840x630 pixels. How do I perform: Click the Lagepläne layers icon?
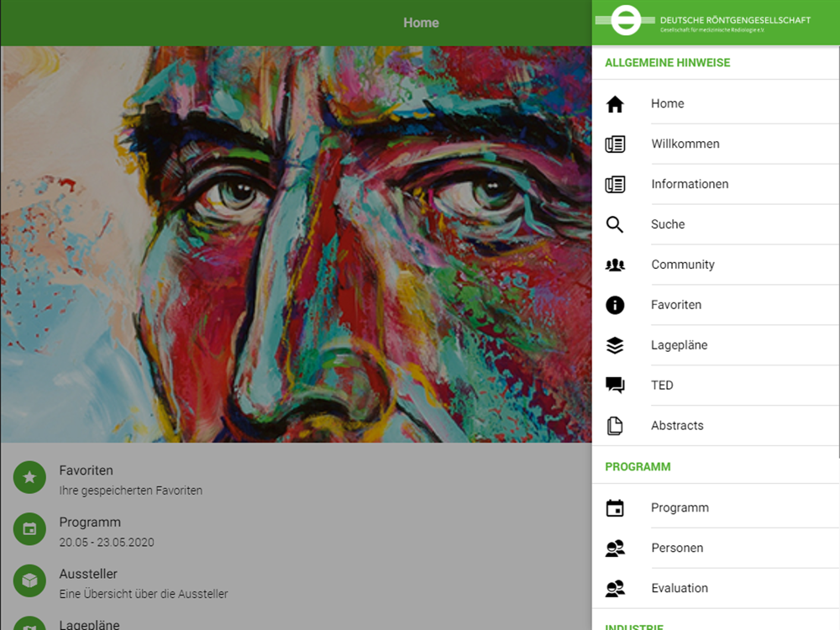click(615, 345)
